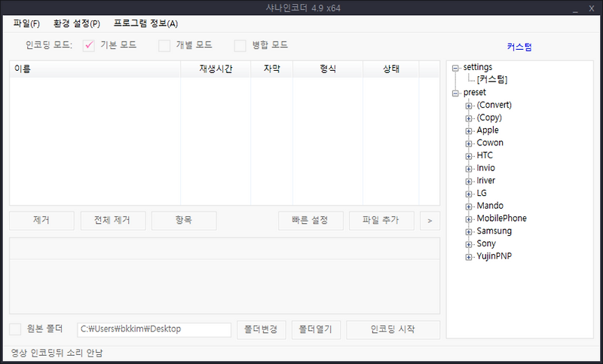Viewport: 603px width, 364px height.
Task: Select the Apple tree label
Action: (488, 130)
